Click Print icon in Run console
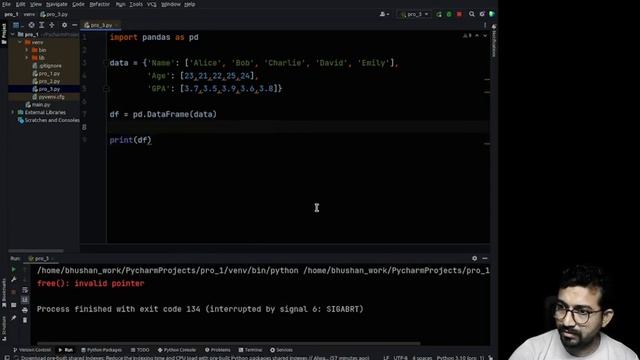Screen dimensions: 640x360 pyautogui.click(x=25, y=310)
